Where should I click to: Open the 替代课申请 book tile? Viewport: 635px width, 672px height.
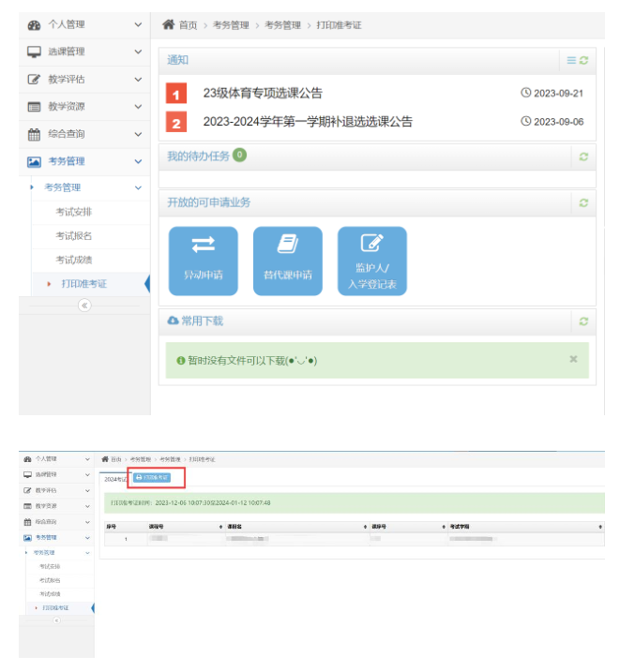(x=287, y=261)
